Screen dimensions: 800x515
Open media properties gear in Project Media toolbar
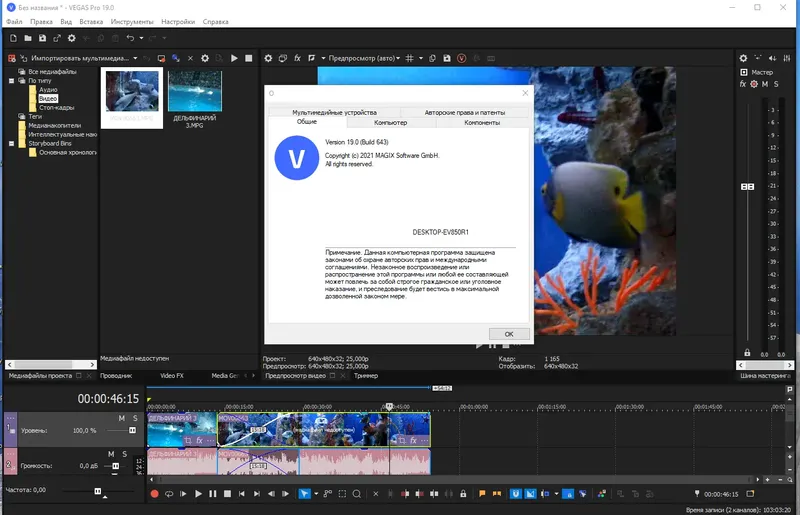click(x=205, y=58)
